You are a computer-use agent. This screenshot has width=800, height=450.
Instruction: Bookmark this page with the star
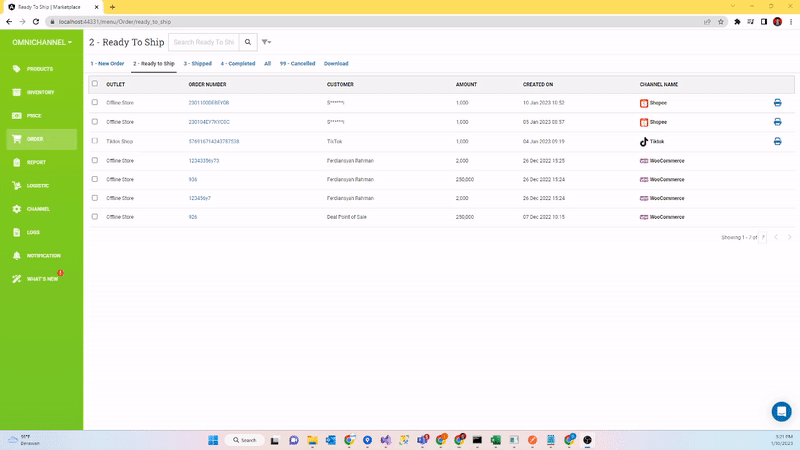tap(721, 22)
